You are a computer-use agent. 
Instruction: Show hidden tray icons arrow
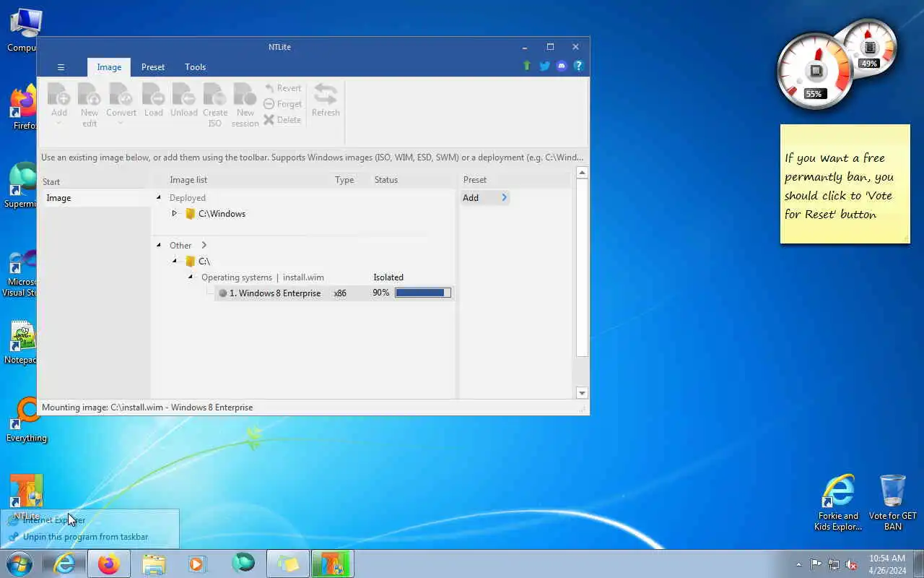(x=798, y=564)
